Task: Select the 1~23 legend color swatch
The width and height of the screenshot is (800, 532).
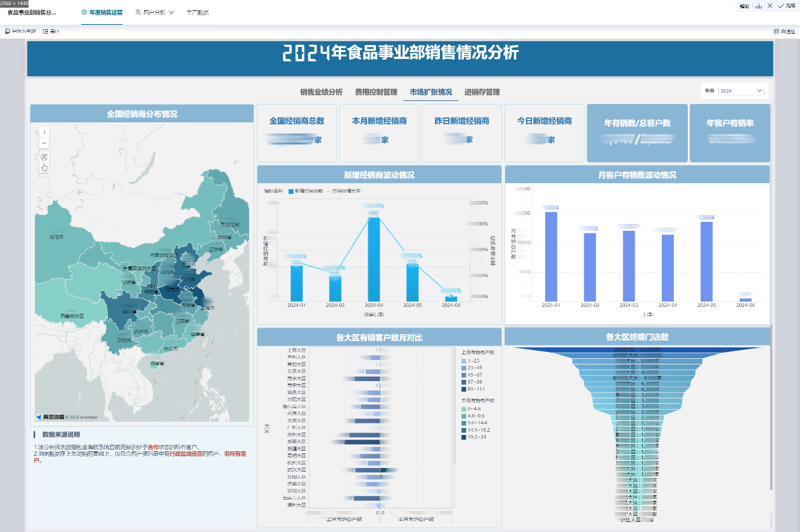Action: pos(464,361)
